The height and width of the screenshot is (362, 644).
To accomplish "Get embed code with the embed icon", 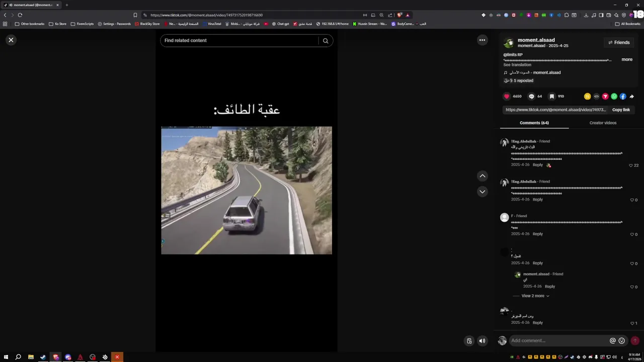I will [x=596, y=97].
